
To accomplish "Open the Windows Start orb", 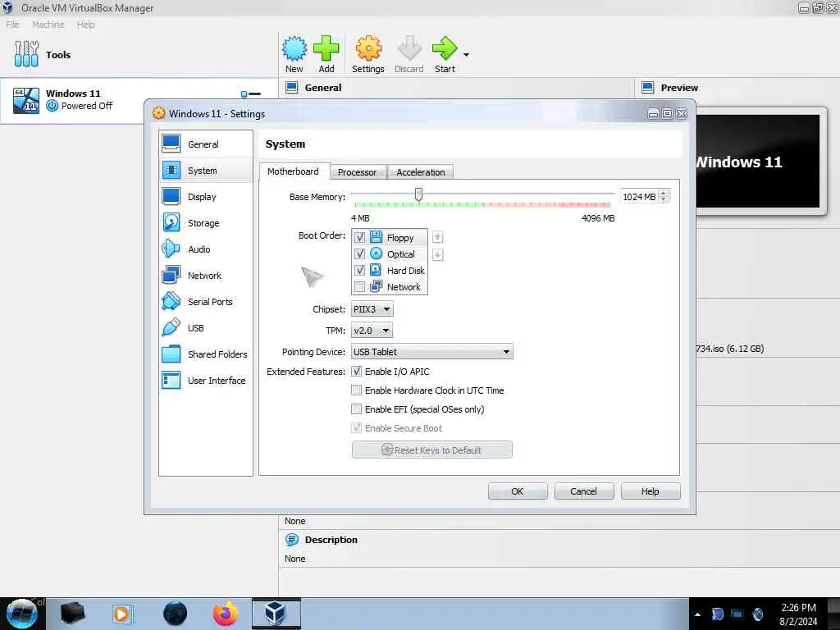I will 22,614.
